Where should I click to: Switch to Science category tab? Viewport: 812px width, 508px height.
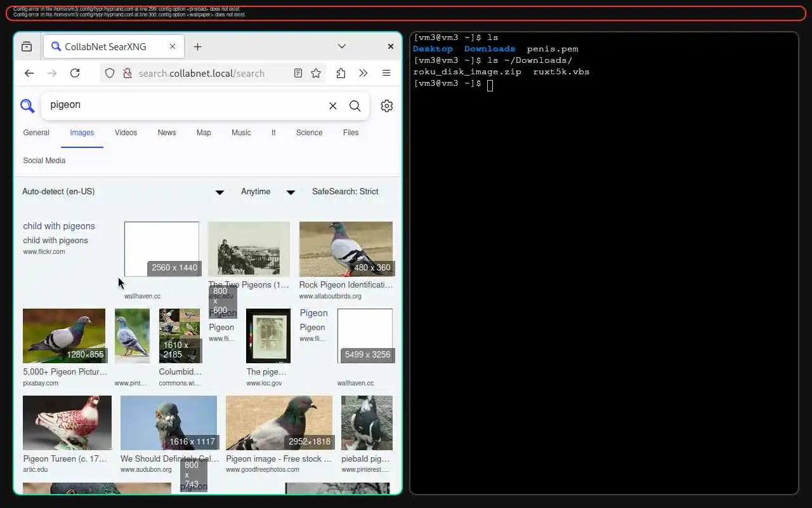point(309,133)
